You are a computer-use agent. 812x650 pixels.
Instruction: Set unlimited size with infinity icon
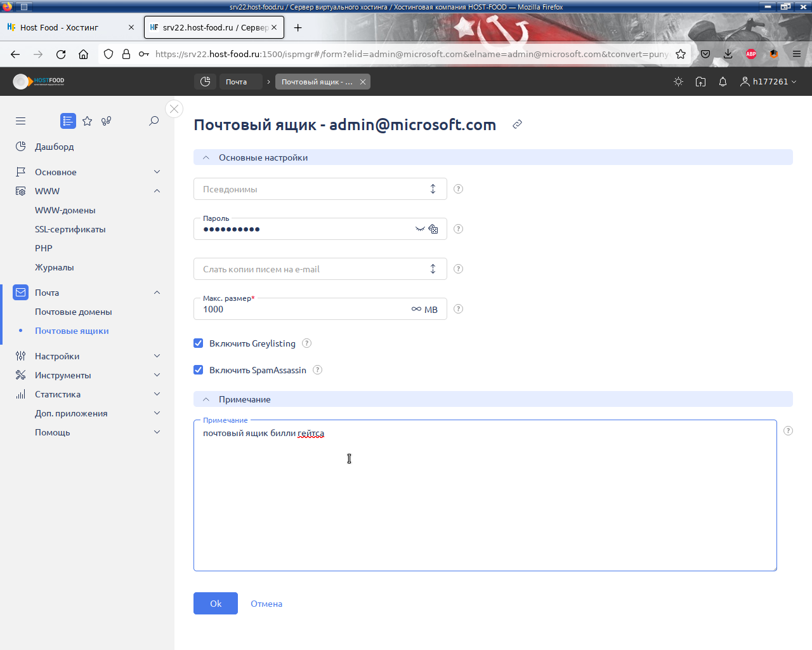[416, 309]
